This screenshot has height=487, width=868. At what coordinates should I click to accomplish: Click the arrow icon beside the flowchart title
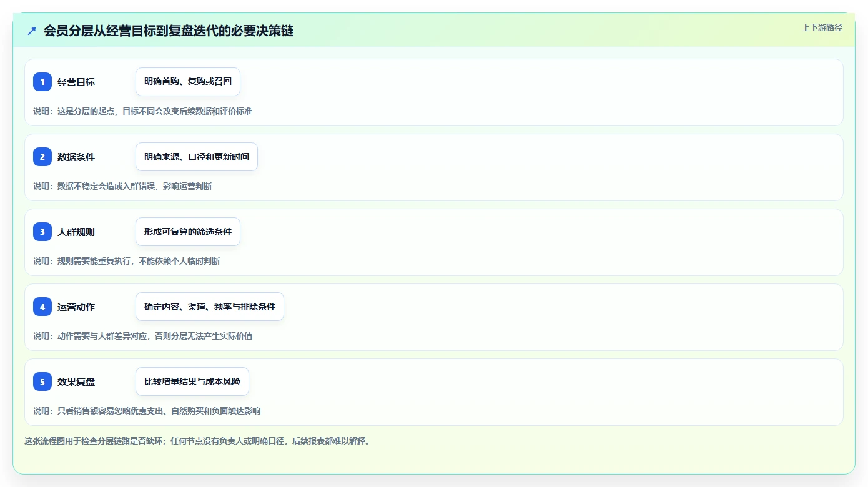pos(32,31)
